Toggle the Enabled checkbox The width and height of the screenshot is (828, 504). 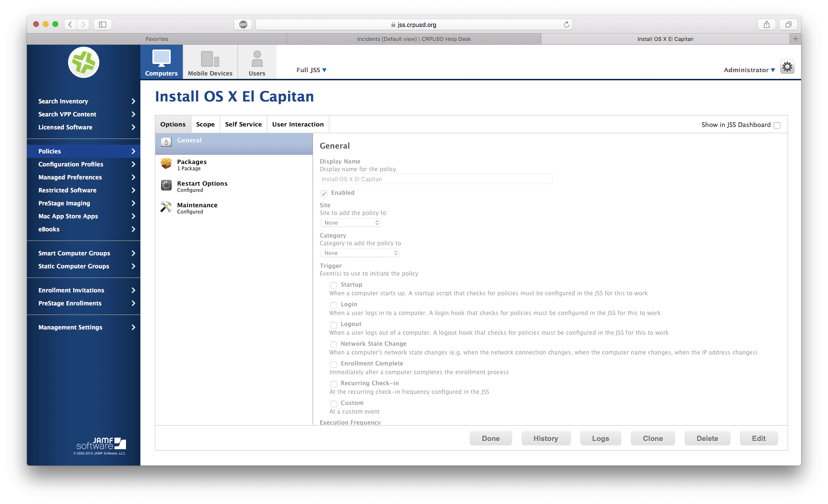pyautogui.click(x=324, y=193)
